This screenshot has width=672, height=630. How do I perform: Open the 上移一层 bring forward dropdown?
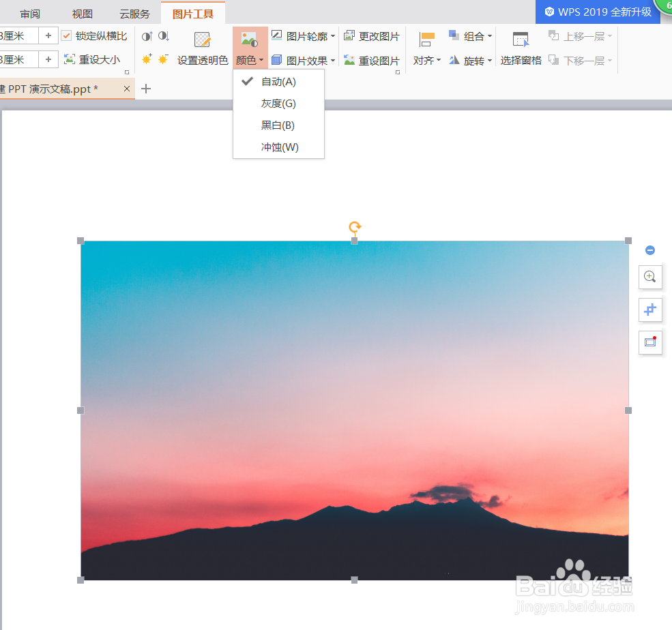(581, 36)
